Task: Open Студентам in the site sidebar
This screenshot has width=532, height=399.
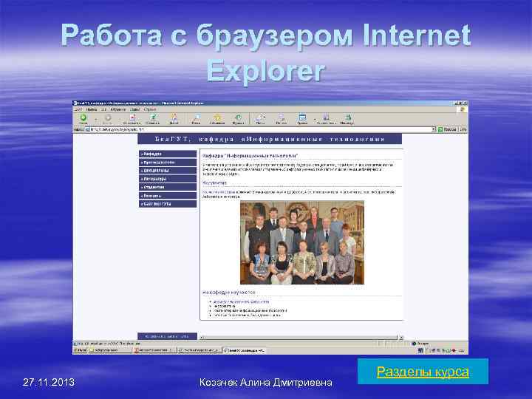Action: click(168, 187)
